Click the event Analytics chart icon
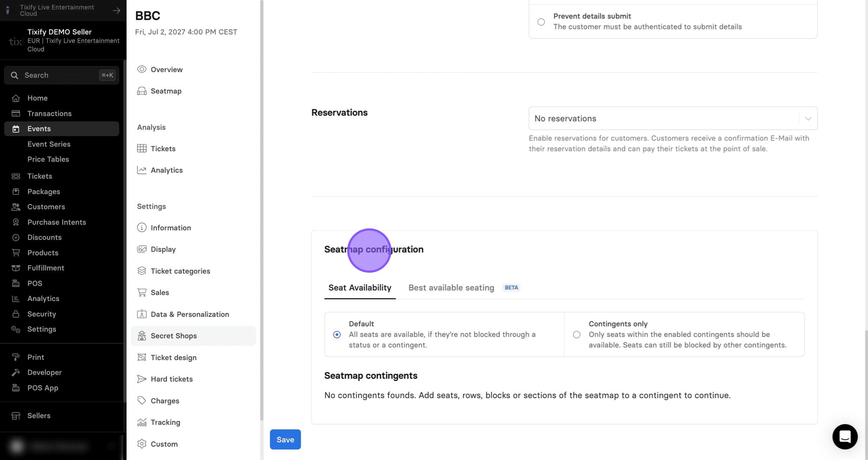This screenshot has height=460, width=868. 142,170
